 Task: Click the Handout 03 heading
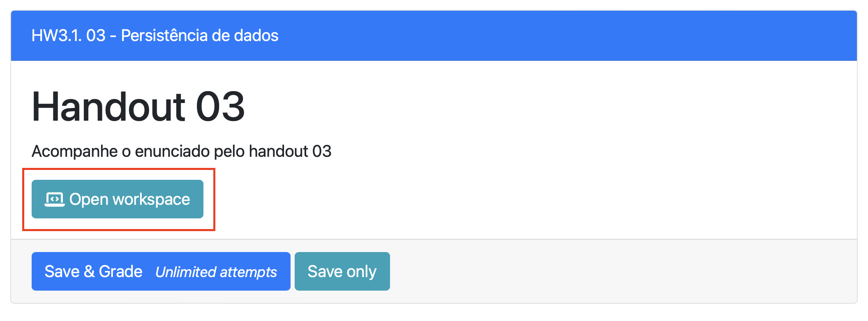[x=138, y=107]
